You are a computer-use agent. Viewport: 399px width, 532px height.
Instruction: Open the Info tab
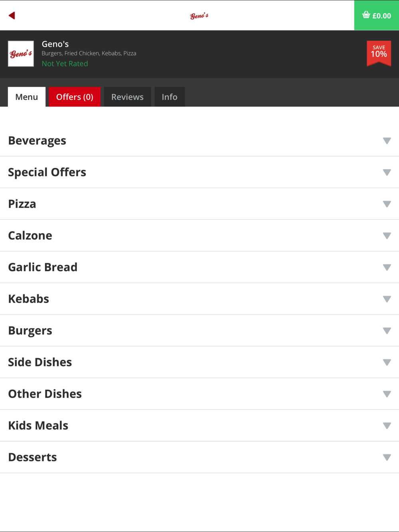(170, 97)
